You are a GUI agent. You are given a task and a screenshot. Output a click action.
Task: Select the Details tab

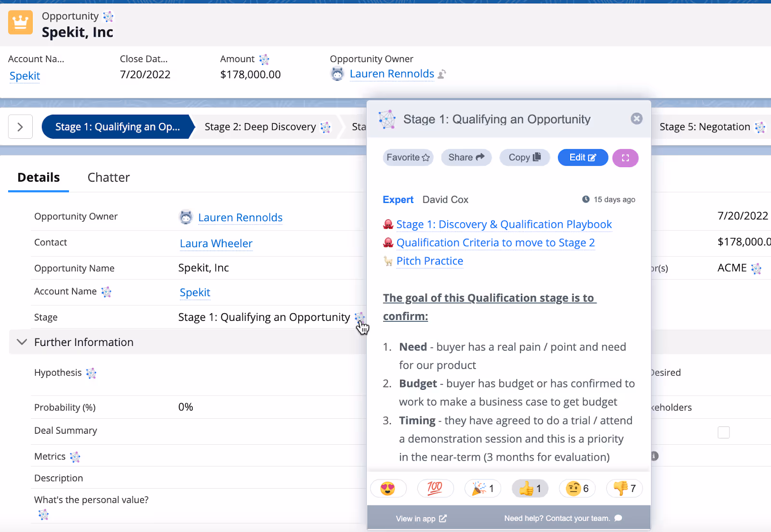[x=39, y=177]
